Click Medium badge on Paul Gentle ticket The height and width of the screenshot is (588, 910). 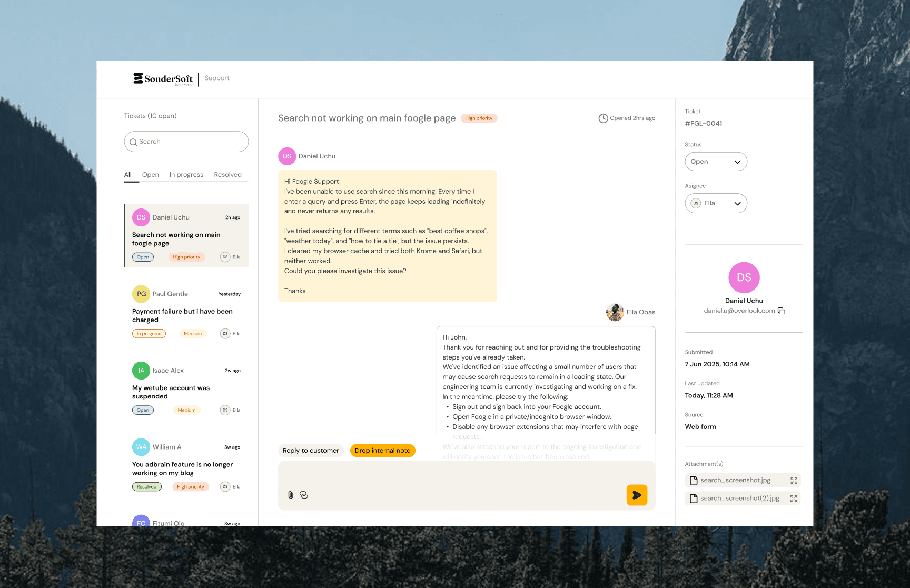click(x=193, y=334)
